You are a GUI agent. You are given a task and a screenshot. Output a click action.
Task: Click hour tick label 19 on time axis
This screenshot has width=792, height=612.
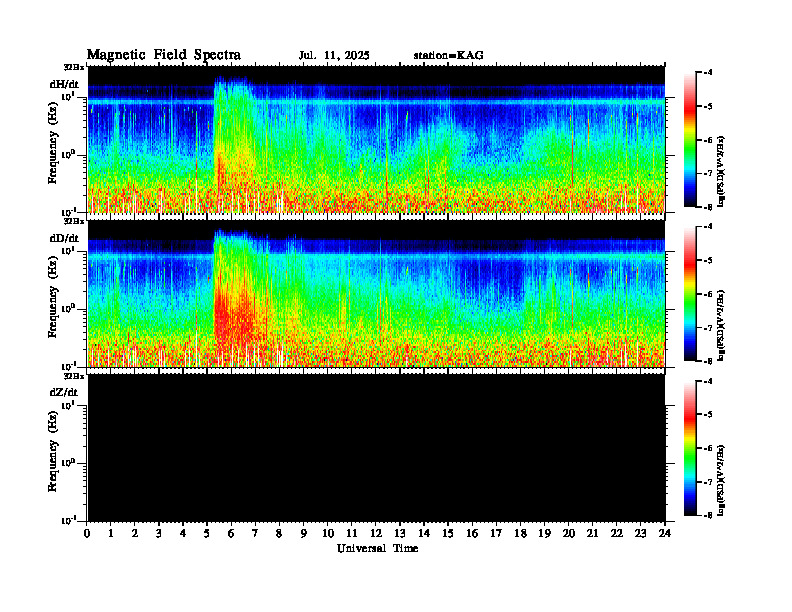544,534
